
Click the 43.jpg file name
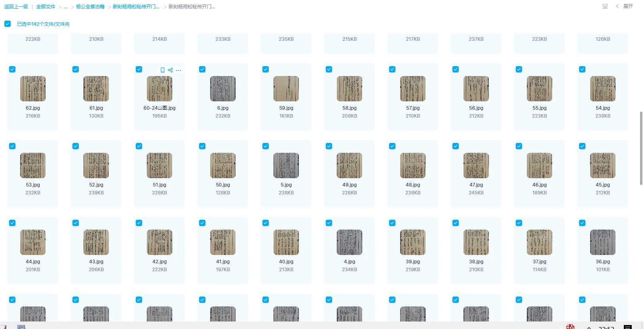pyautogui.click(x=96, y=262)
